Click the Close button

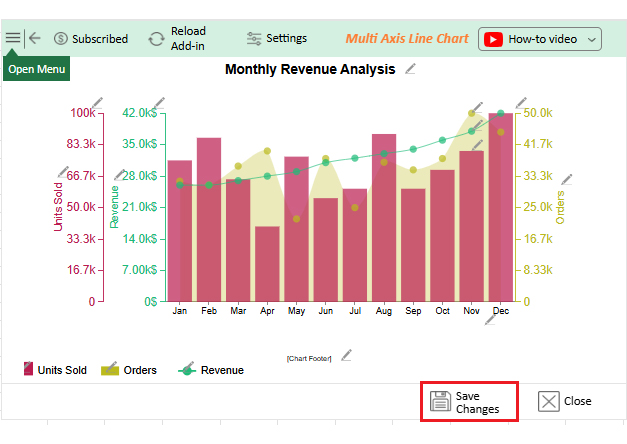point(565,401)
